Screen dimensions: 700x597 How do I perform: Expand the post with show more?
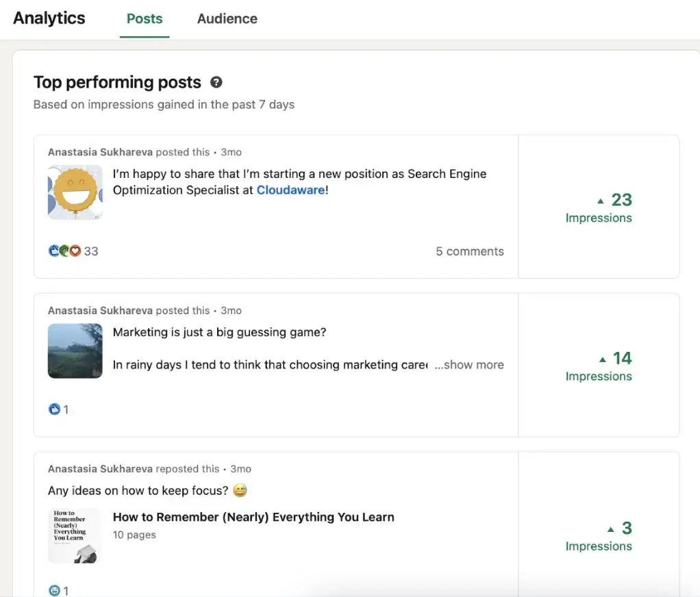pyautogui.click(x=469, y=365)
